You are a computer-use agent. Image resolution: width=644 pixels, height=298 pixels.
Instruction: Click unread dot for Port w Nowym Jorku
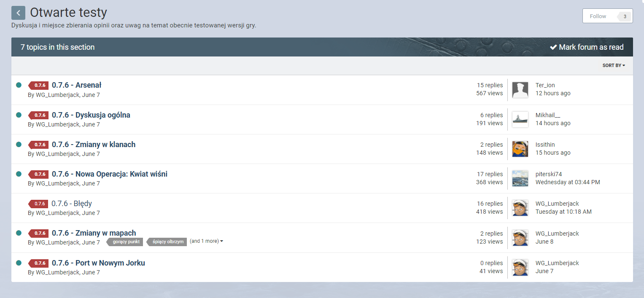[x=19, y=263]
